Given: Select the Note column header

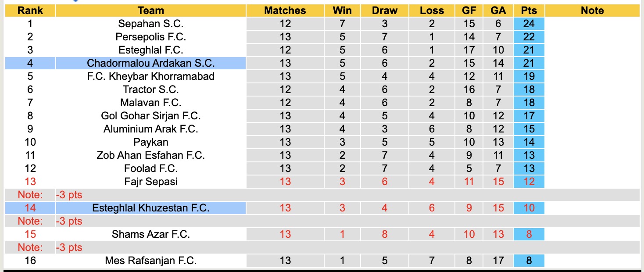Looking at the screenshot, I should [592, 11].
